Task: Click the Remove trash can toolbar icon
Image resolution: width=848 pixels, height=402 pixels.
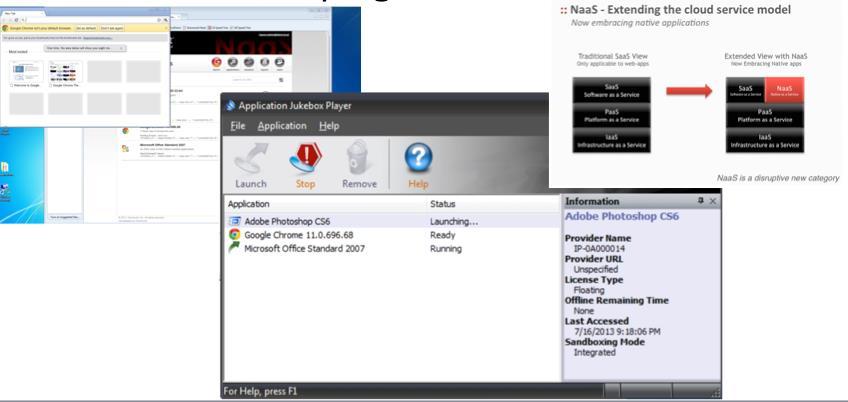Action: pos(359,165)
